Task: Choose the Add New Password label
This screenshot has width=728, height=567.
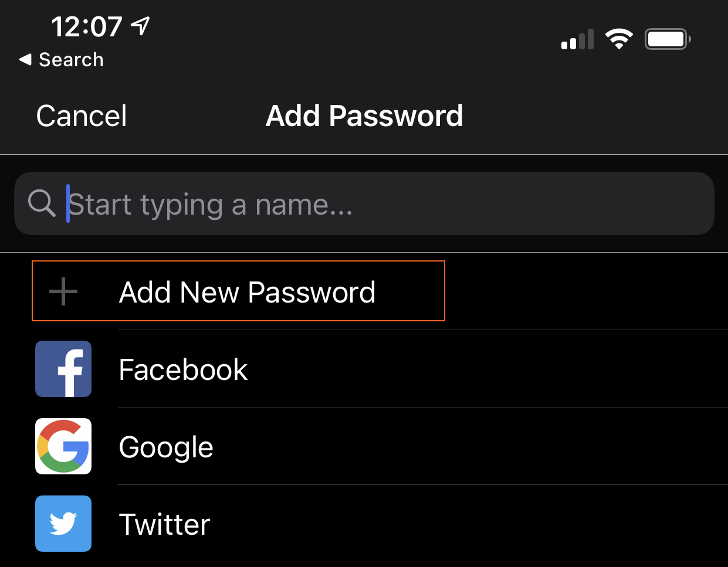Action: pyautogui.click(x=247, y=292)
